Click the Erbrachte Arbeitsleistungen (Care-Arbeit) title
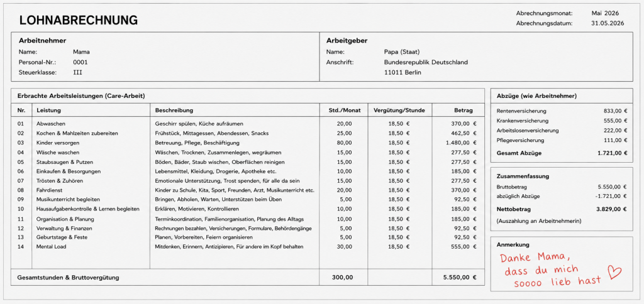This screenshot has width=644, height=304. (x=81, y=96)
